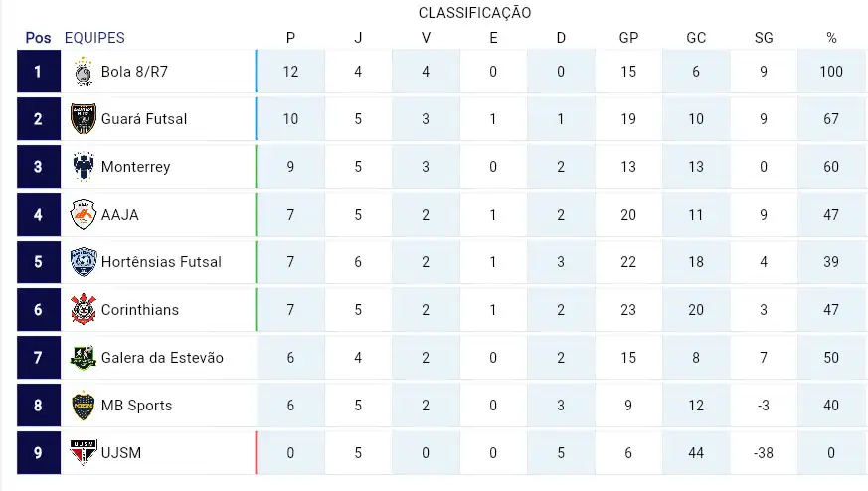Click the % column header
Viewport: 868px width, 491px height.
(831, 38)
